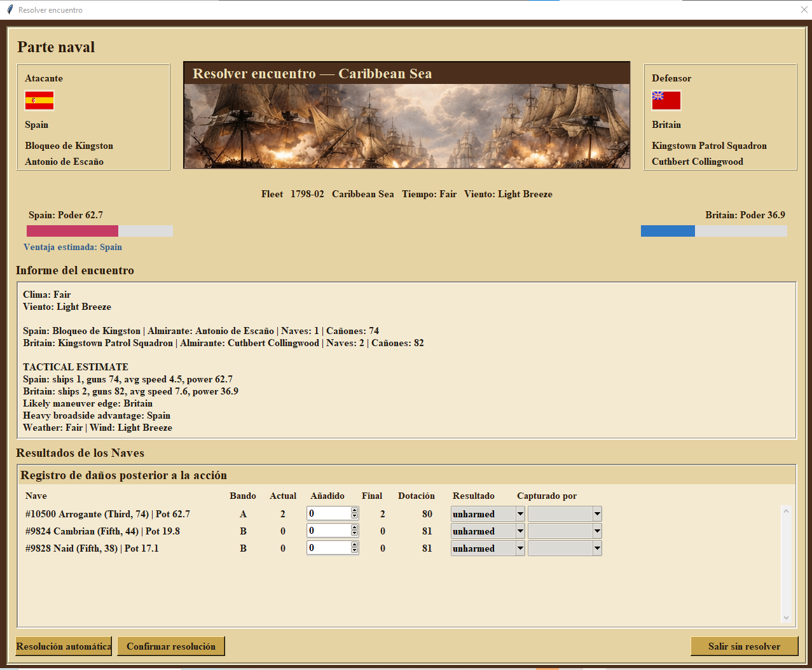Open Capturado por dropdown for Naid

[597, 548]
